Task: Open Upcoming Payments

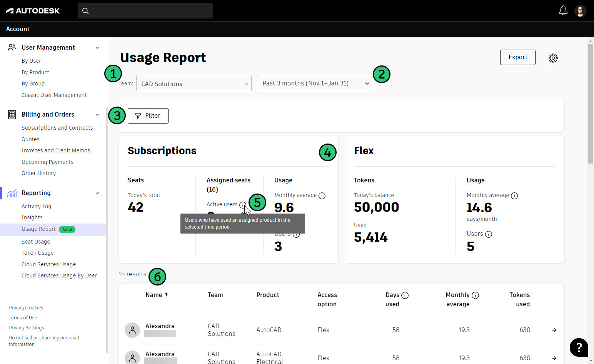Action: pyautogui.click(x=47, y=162)
